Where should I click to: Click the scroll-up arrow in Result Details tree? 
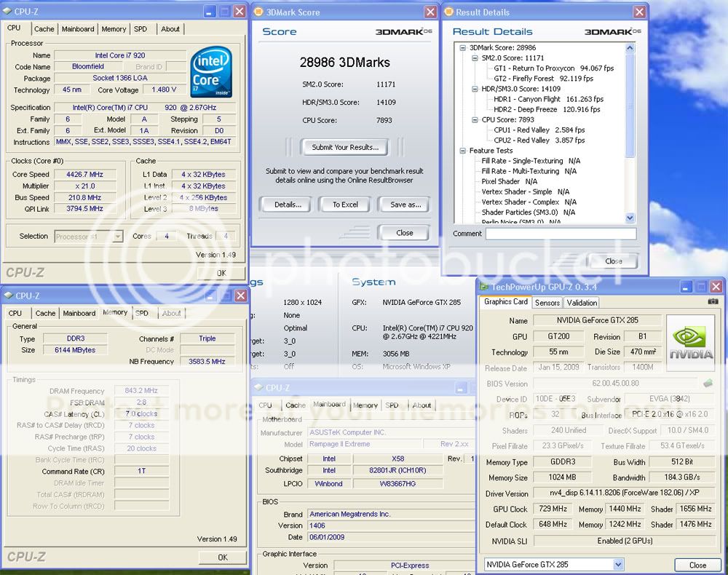(630, 47)
